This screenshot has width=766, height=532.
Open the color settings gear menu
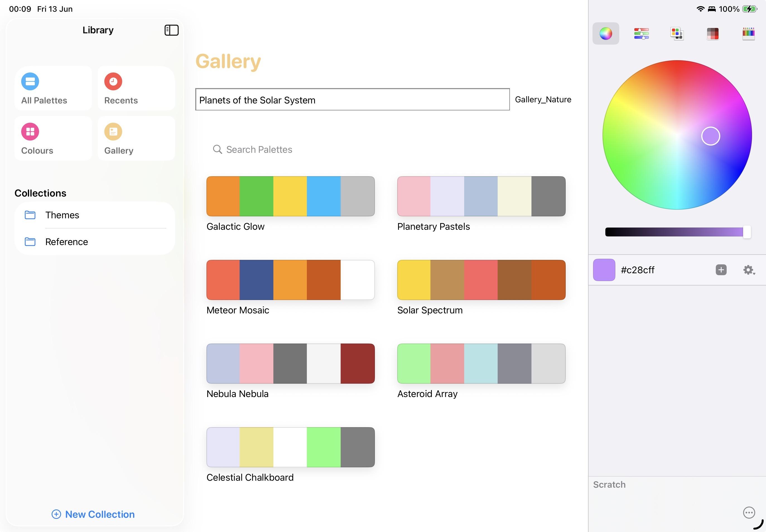749,270
